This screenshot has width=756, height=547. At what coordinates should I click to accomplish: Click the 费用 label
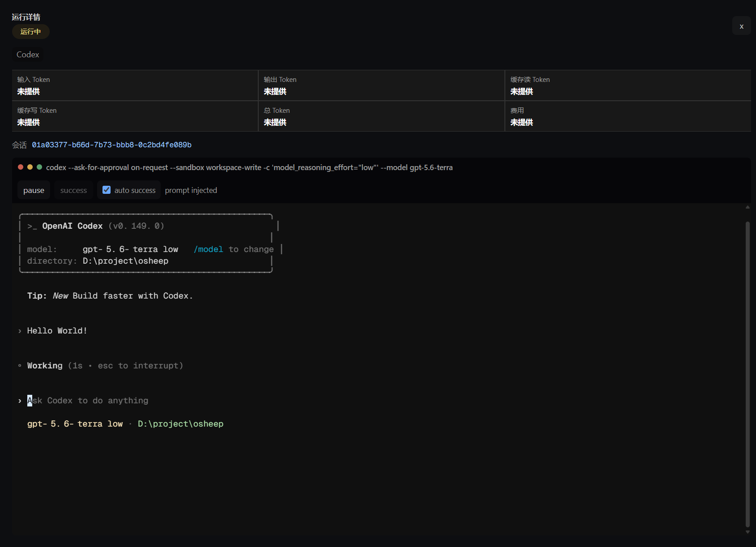pyautogui.click(x=517, y=110)
